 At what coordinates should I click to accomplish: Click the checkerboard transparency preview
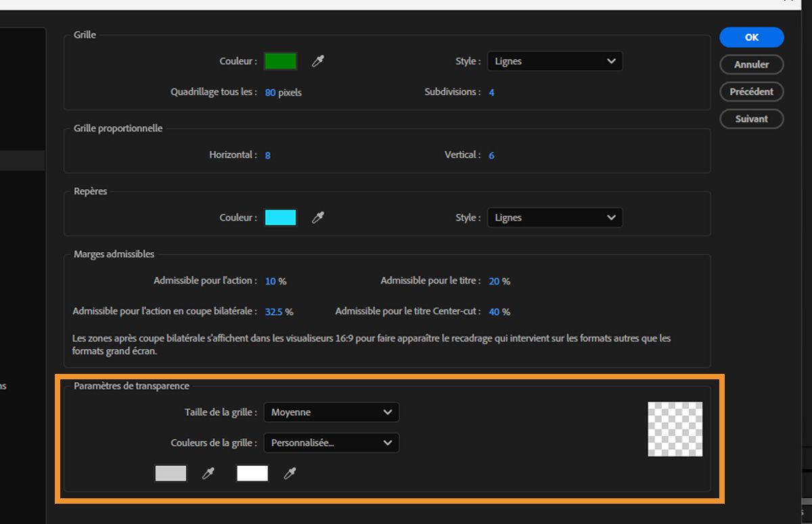675,429
